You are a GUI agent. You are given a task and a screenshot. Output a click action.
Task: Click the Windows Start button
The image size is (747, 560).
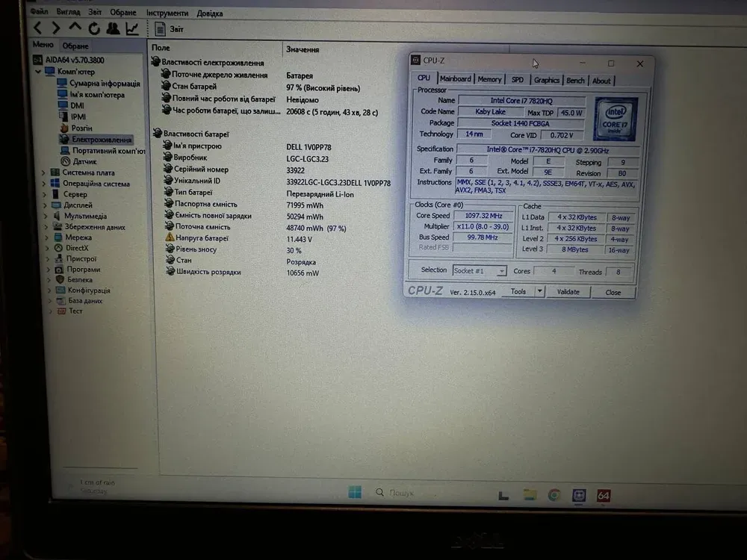[x=355, y=492]
